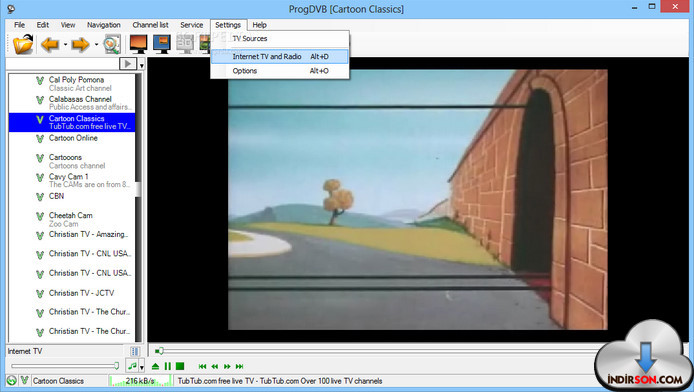The width and height of the screenshot is (694, 392).
Task: Eject using the green eject button
Action: [x=155, y=366]
